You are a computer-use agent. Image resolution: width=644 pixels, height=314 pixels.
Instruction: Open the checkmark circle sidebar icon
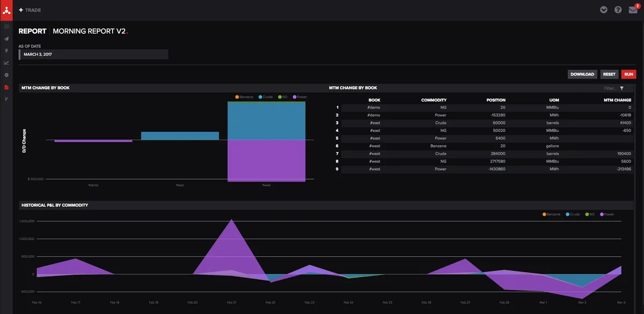(6, 74)
